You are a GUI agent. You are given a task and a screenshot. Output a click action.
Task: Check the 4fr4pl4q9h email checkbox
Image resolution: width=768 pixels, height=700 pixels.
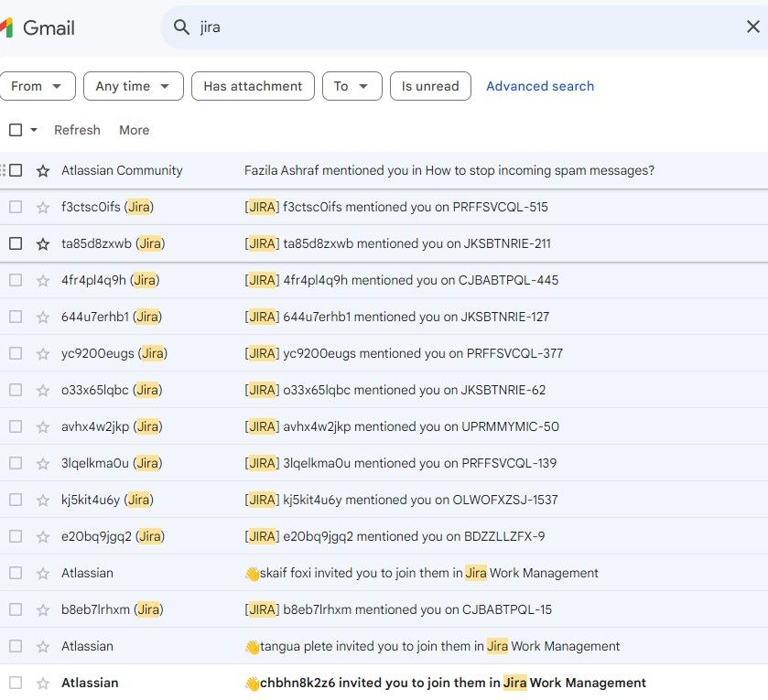point(16,280)
